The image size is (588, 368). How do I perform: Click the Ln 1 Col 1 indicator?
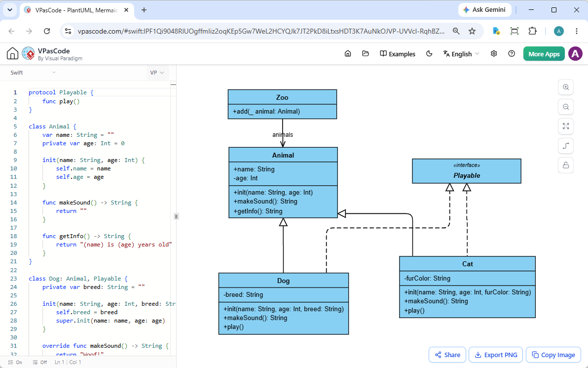[68, 363]
